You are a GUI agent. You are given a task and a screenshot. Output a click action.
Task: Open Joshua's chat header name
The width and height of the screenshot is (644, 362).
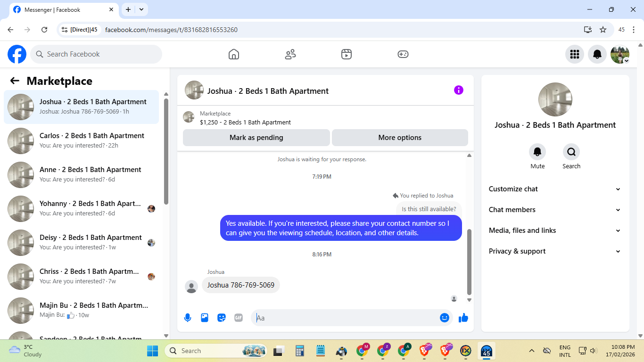268,91
